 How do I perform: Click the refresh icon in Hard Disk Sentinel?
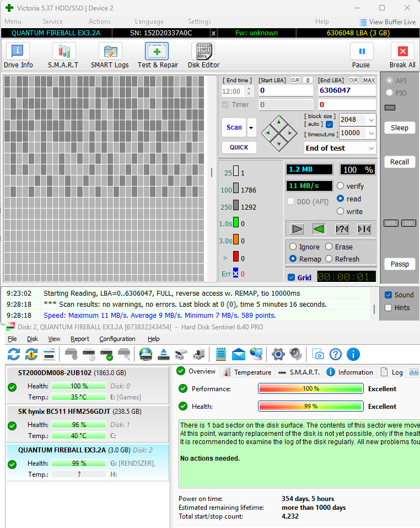(x=14, y=354)
